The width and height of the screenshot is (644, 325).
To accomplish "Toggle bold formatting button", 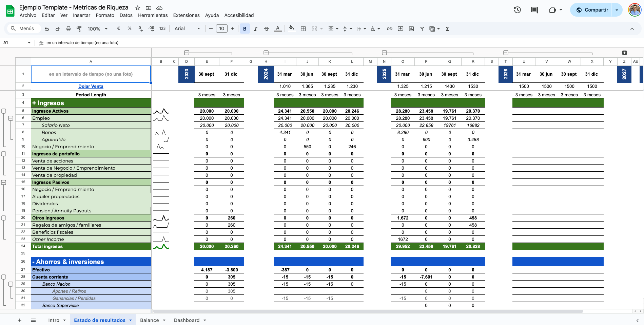I will pyautogui.click(x=245, y=29).
